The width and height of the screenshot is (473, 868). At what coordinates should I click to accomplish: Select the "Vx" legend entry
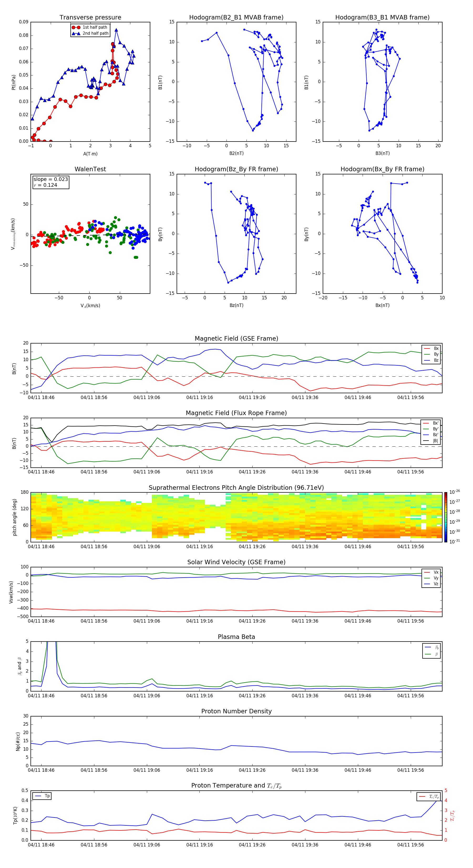[431, 572]
